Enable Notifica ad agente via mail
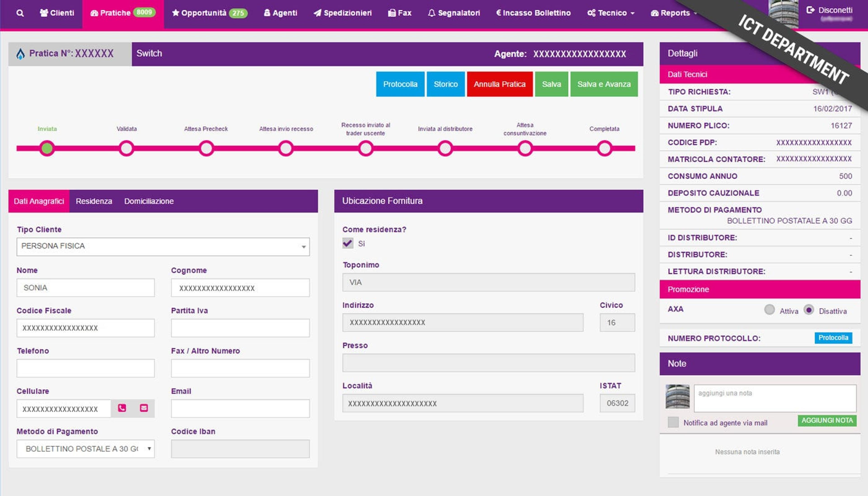Image resolution: width=868 pixels, height=496 pixels. pyautogui.click(x=673, y=422)
